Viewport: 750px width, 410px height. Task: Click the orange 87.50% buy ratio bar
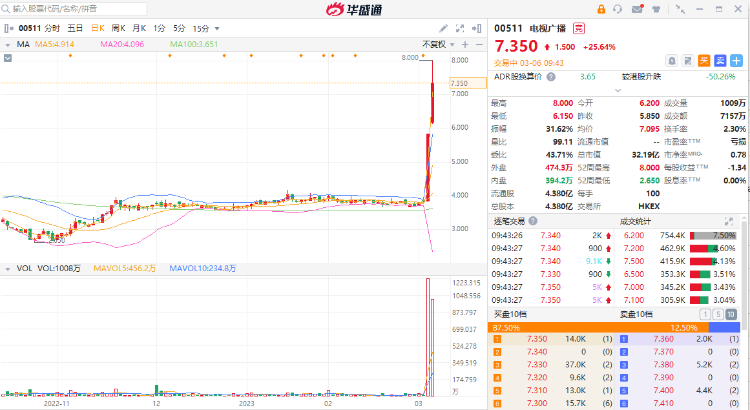(x=598, y=328)
